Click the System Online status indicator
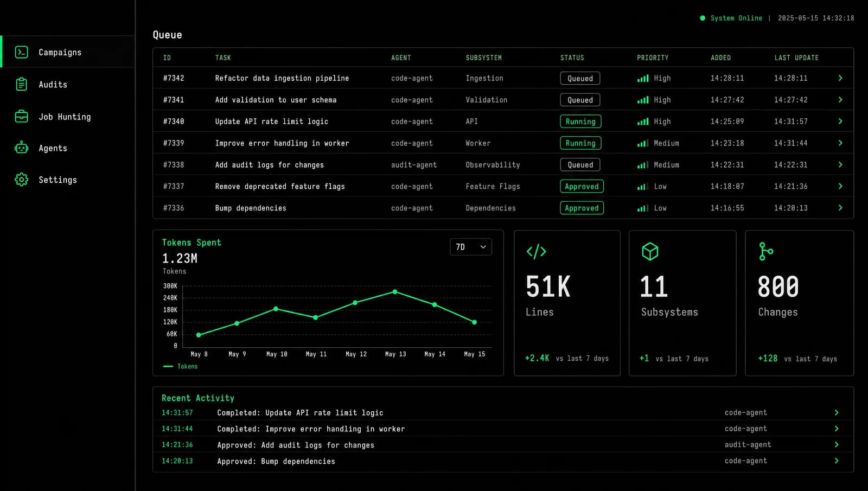Viewport: 868px width, 491px height. [x=731, y=18]
